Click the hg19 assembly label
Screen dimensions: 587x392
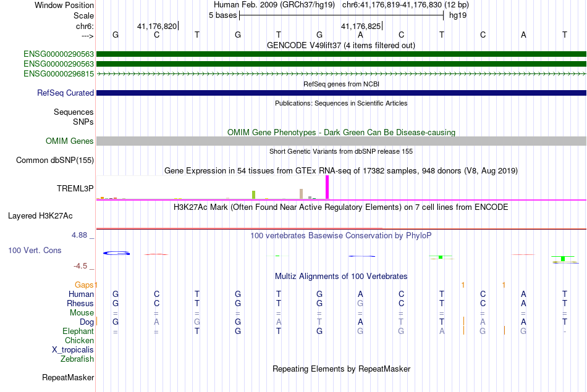458,15
